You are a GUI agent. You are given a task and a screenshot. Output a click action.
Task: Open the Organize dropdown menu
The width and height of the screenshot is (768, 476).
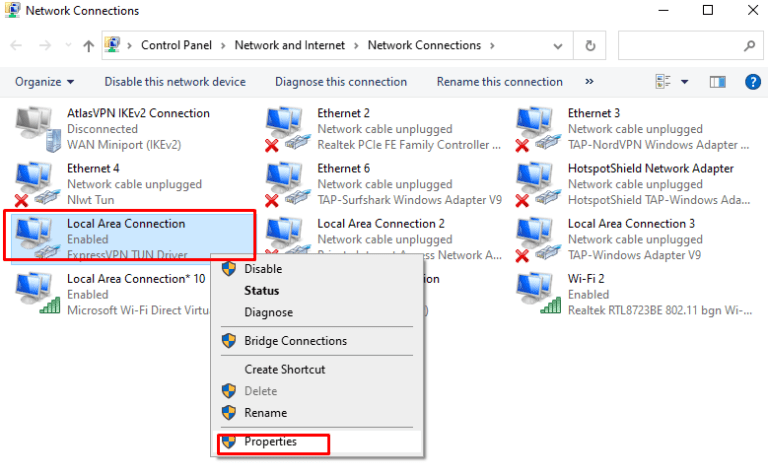45,82
